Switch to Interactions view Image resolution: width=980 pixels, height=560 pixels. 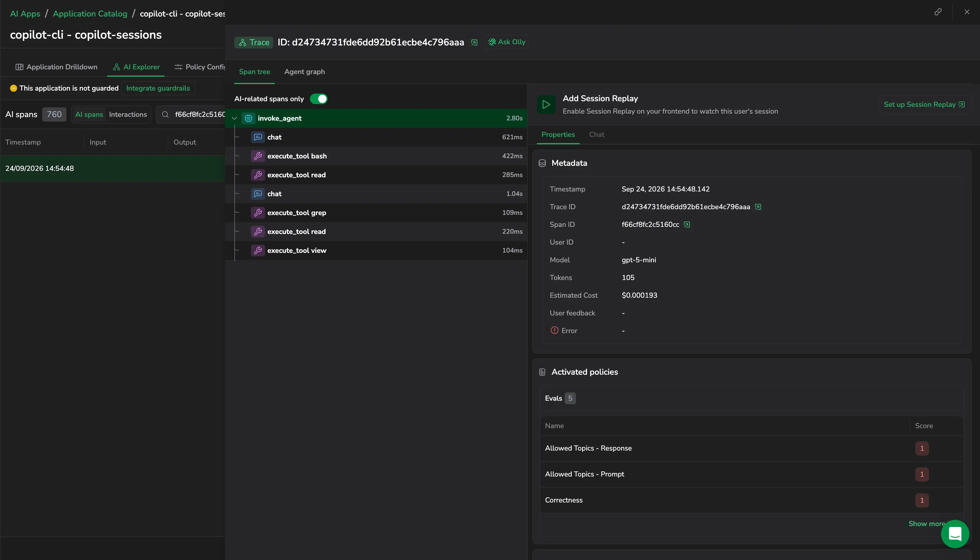coord(128,114)
